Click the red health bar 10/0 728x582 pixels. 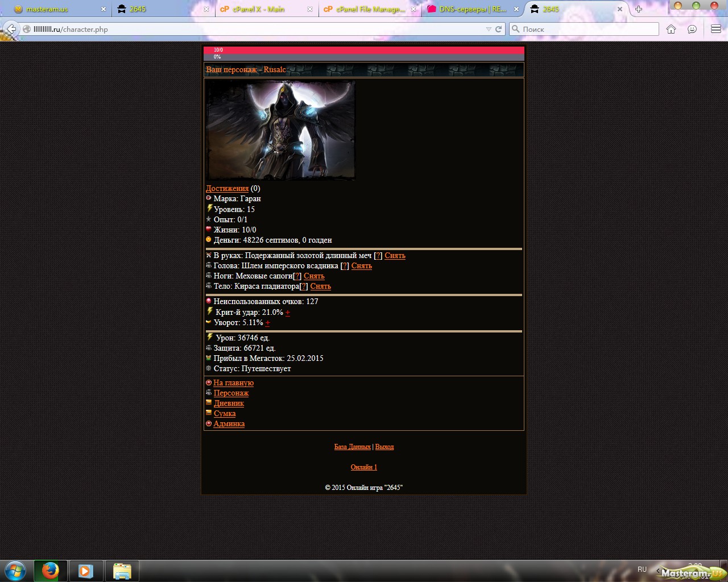[364, 50]
